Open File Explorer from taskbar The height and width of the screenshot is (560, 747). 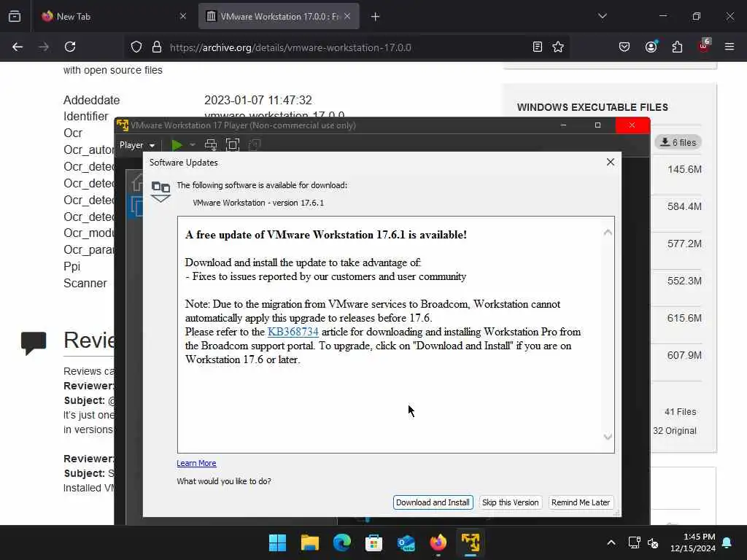pos(309,542)
